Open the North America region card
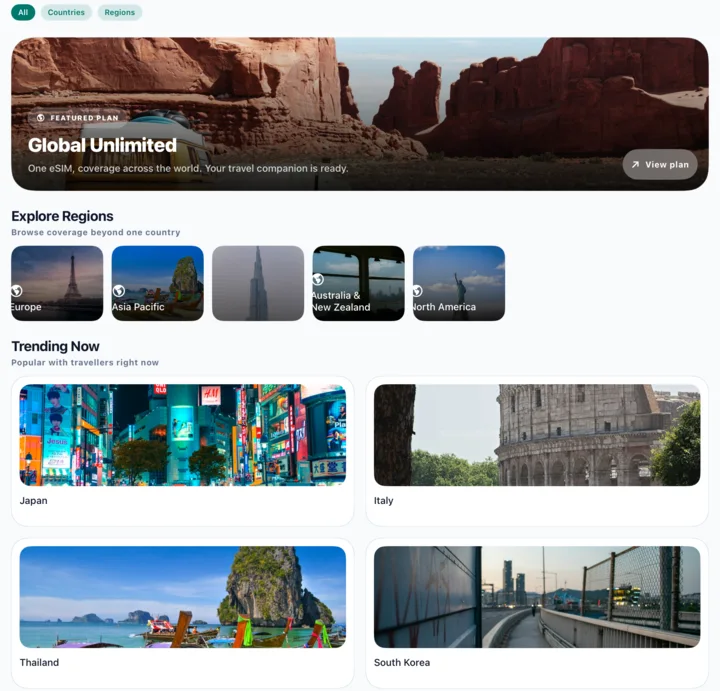 (459, 283)
